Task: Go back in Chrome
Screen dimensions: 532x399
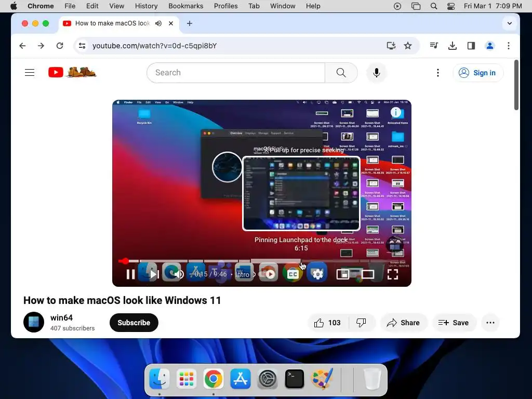Action: 22,46
